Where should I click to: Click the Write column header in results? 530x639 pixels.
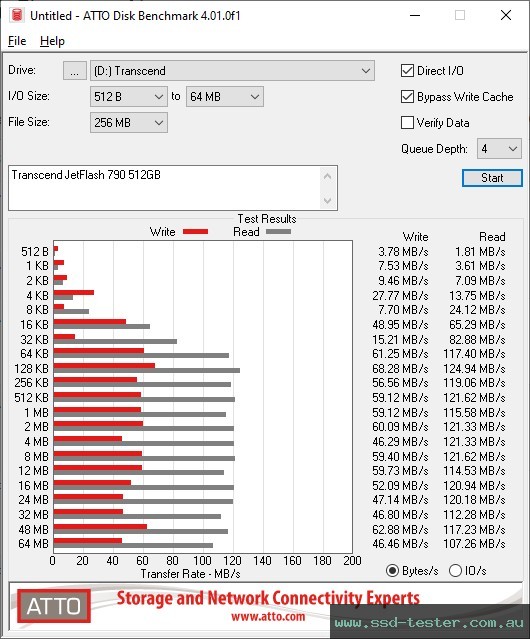tap(416, 237)
